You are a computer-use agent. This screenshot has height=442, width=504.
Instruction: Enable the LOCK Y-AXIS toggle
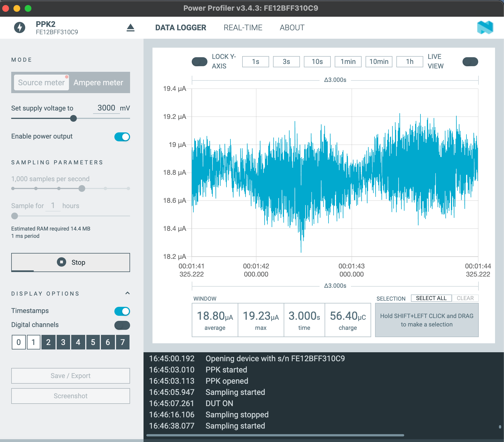click(199, 61)
